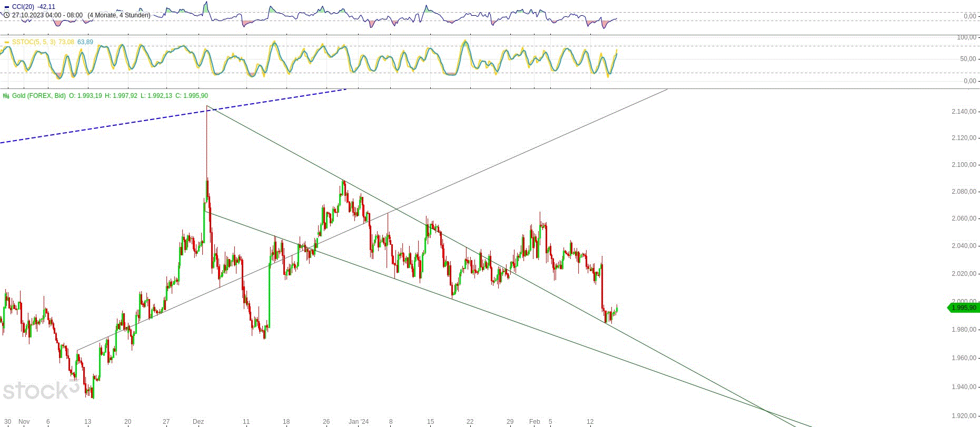Click the 2.100,00 price axis label
This screenshot has width=980, height=427.
coord(964,165)
